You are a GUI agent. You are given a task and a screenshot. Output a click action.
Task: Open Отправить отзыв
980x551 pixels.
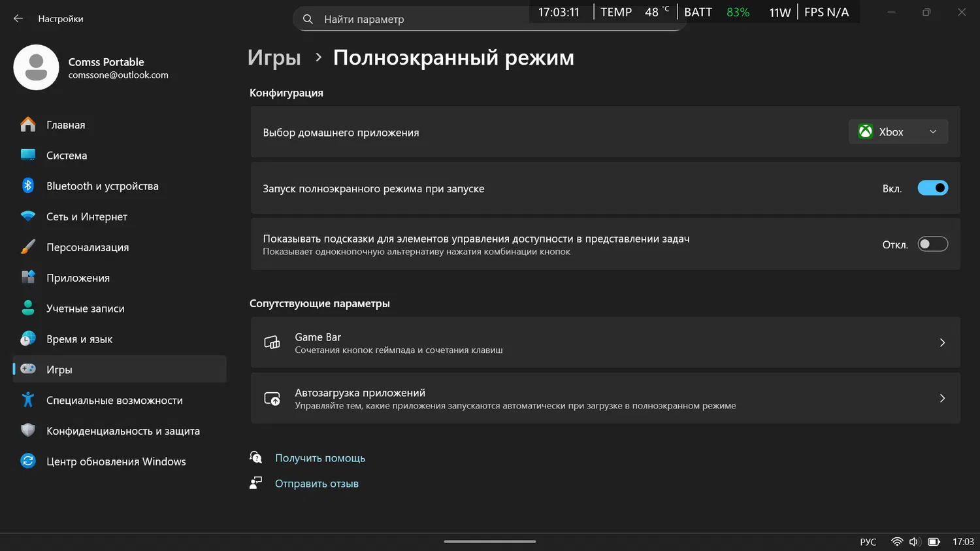[x=317, y=483]
